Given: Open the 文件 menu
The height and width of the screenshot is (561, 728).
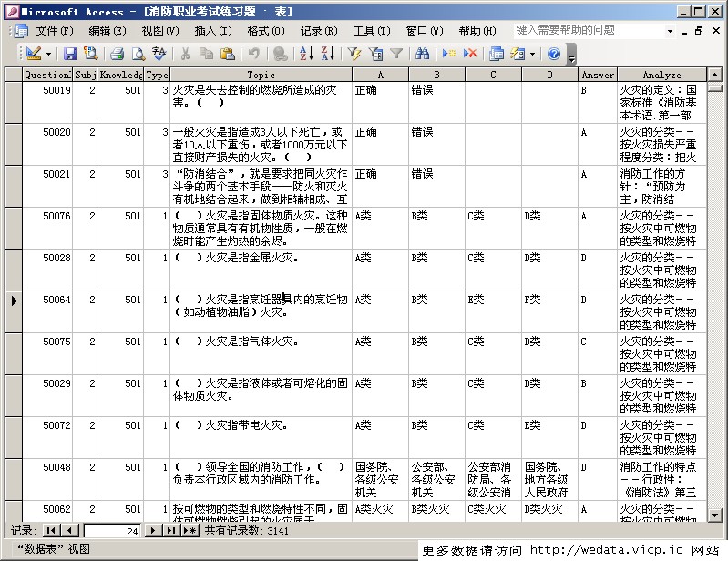Looking at the screenshot, I should click(55, 31).
